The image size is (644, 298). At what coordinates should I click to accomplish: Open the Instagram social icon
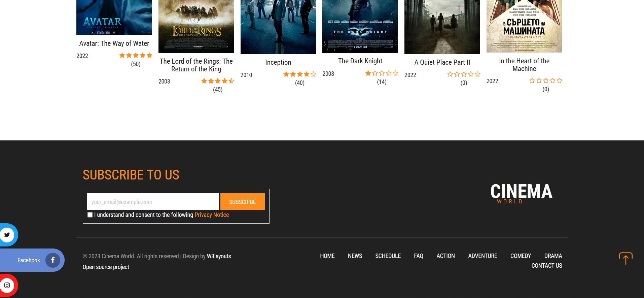[x=7, y=285]
